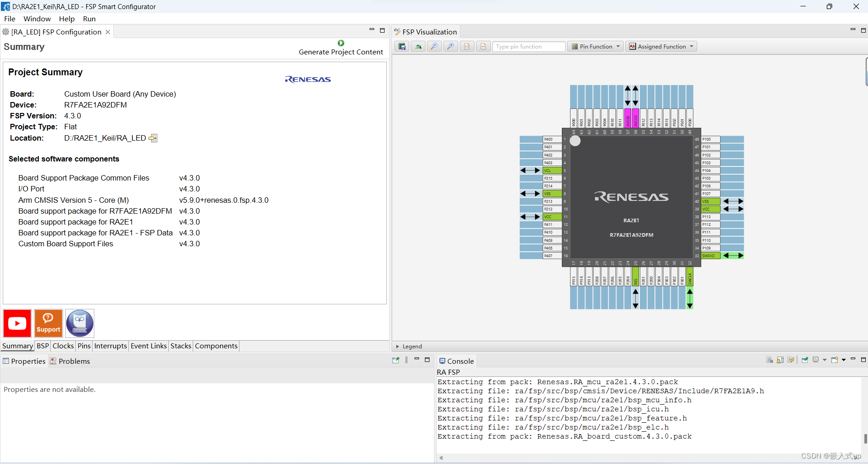Close the RA_LED FSP Configuration tab
Screen dimensions: 868x464
pyautogui.click(x=107, y=32)
